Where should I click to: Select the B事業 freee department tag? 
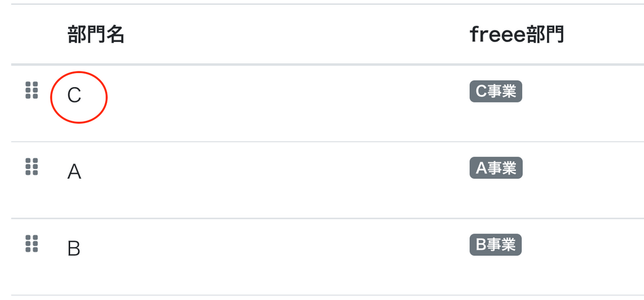496,245
